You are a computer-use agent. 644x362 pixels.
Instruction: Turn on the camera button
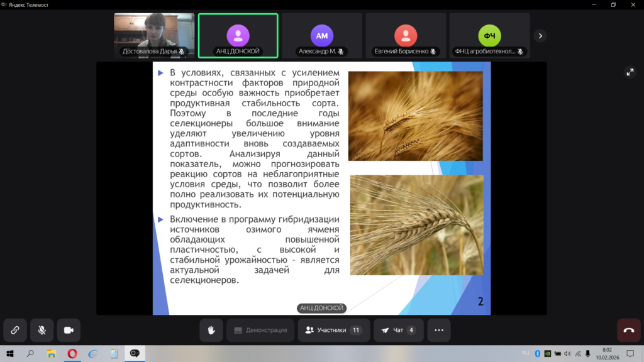(x=69, y=330)
